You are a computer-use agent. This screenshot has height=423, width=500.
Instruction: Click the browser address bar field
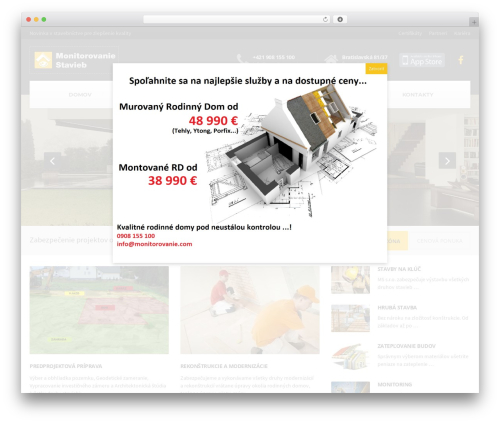[x=236, y=20]
